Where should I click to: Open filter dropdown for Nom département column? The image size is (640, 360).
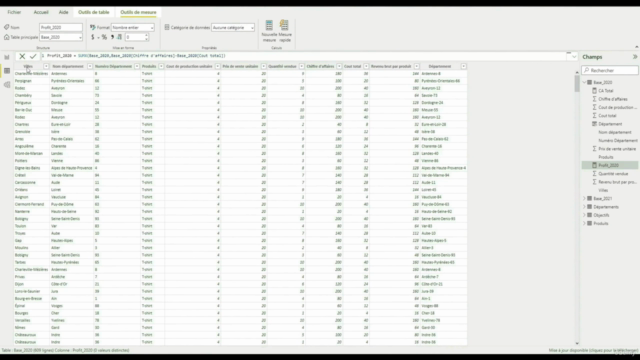(90, 66)
